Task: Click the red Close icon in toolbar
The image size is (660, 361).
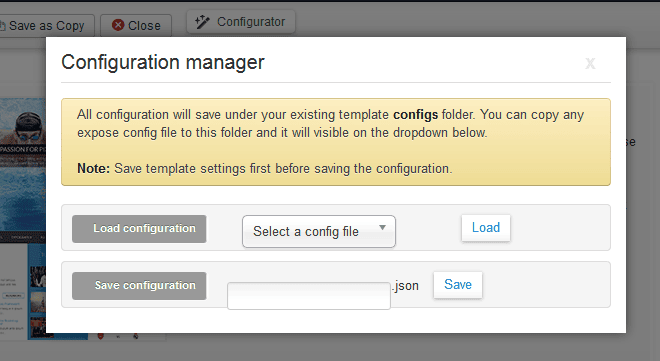Action: [118, 25]
